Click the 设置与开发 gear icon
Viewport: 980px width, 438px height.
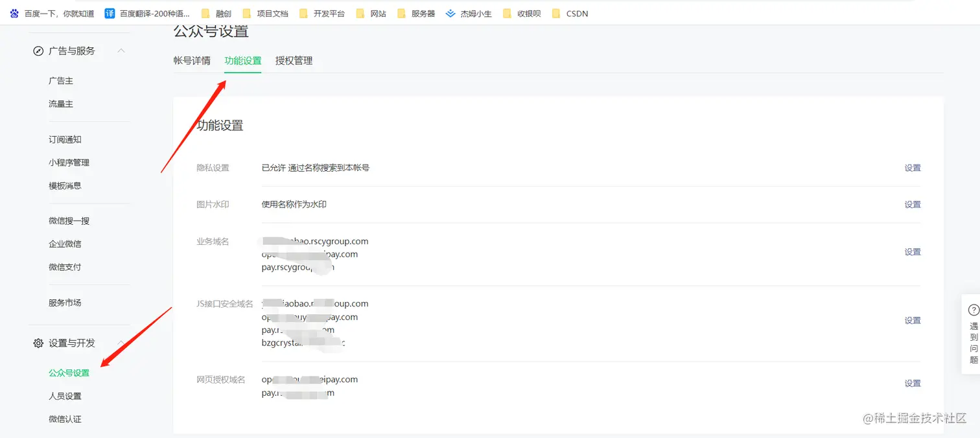(38, 343)
